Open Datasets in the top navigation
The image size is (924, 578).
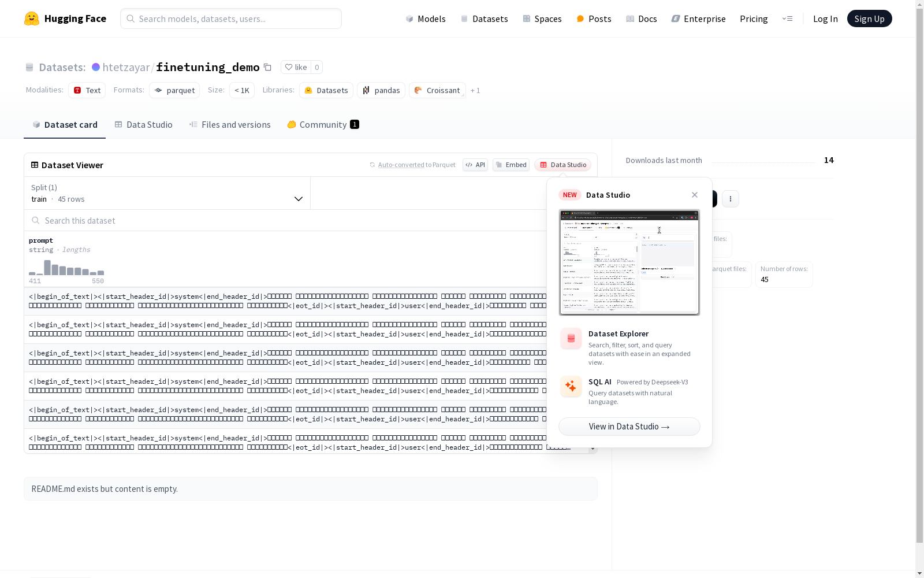pyautogui.click(x=484, y=18)
